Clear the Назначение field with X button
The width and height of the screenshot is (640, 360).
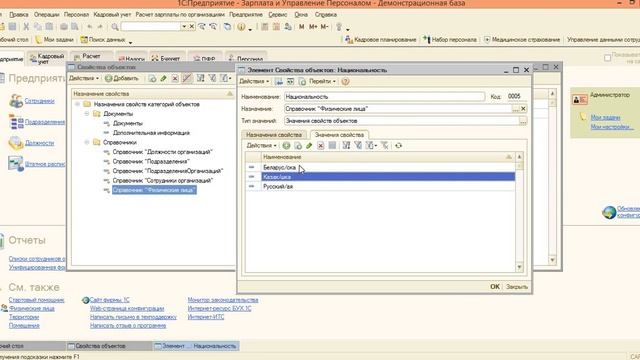point(523,109)
